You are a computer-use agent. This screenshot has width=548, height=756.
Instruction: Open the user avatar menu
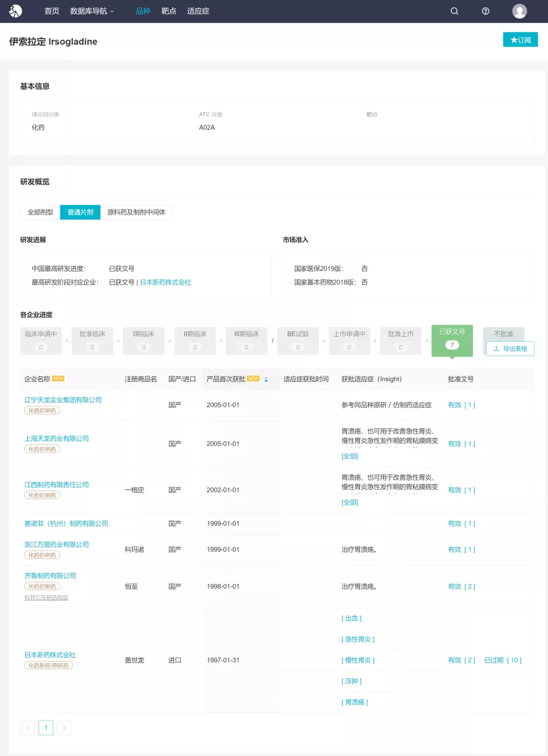click(520, 11)
